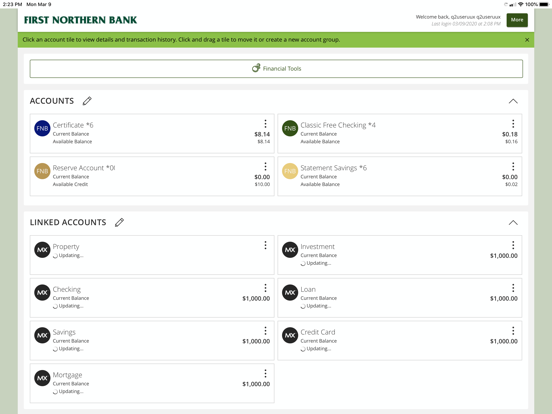Open the More menu button

click(517, 20)
